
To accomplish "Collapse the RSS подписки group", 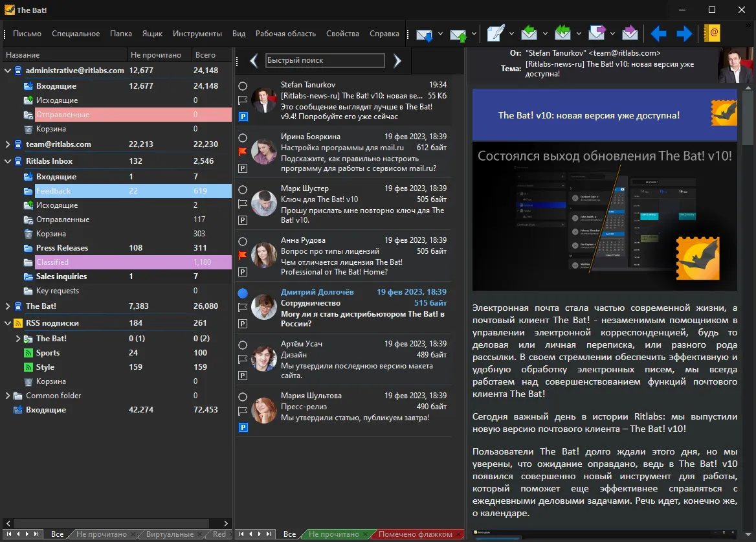I will coord(8,323).
